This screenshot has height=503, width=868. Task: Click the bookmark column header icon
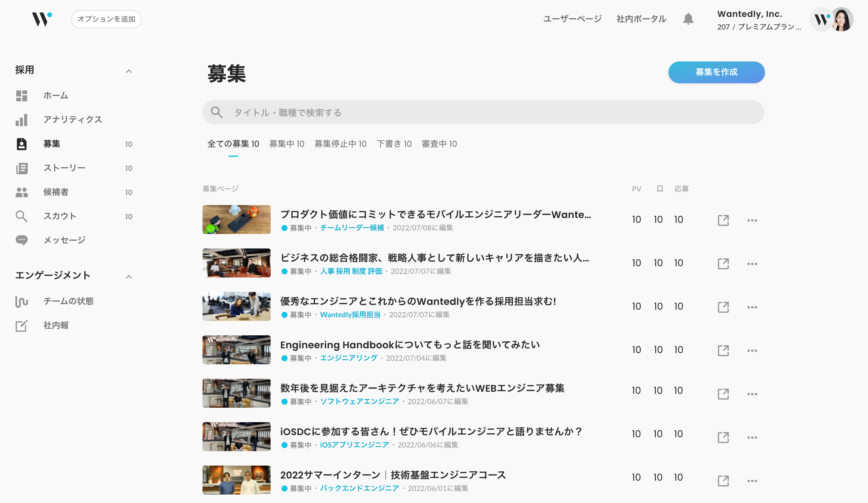pyautogui.click(x=660, y=189)
